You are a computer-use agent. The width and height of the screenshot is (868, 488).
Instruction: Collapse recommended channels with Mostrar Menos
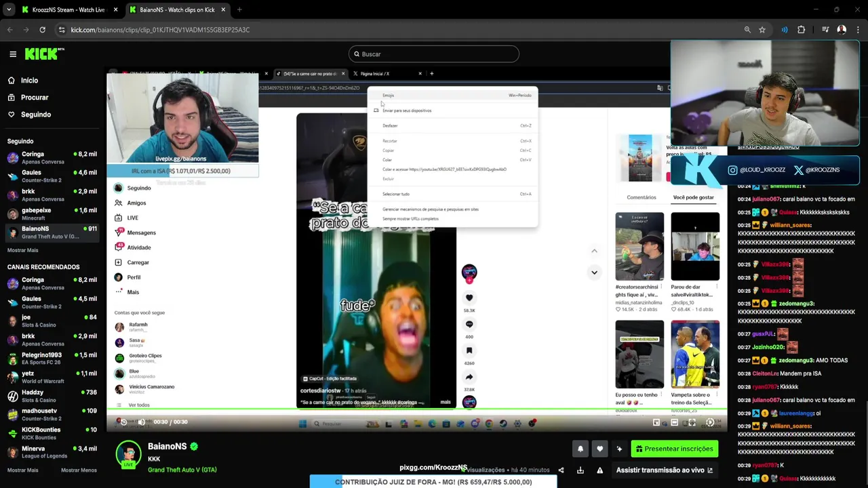pyautogui.click(x=79, y=470)
